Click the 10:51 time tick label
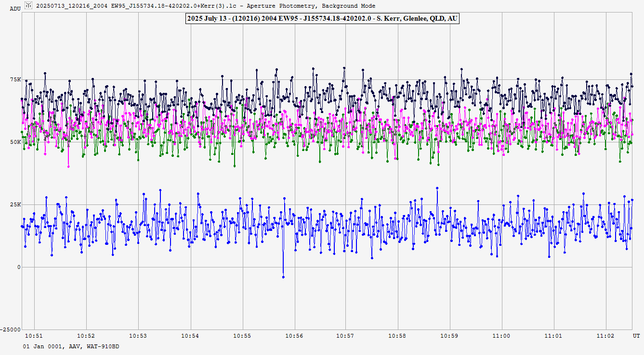Screen dimensions: 644x355 point(34,336)
